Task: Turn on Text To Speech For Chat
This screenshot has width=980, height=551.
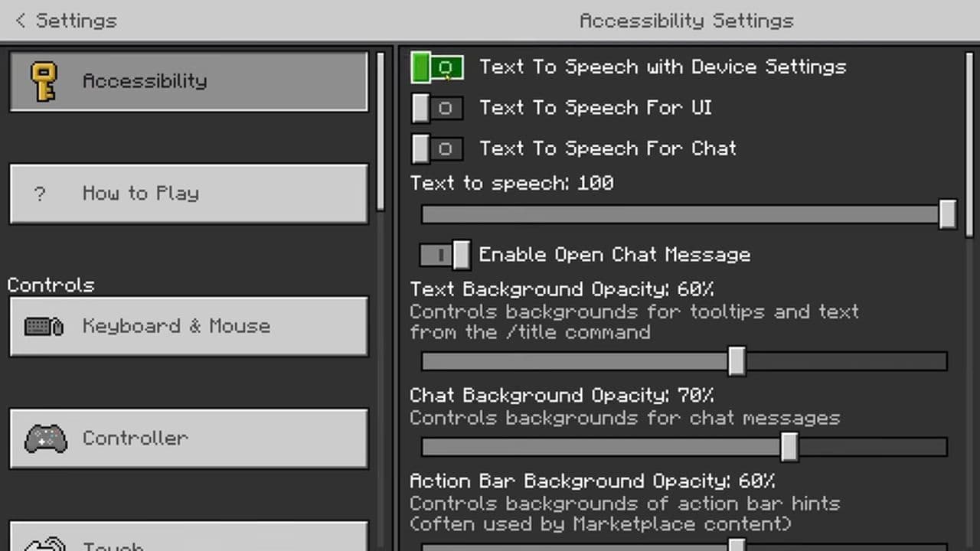Action: click(x=437, y=148)
